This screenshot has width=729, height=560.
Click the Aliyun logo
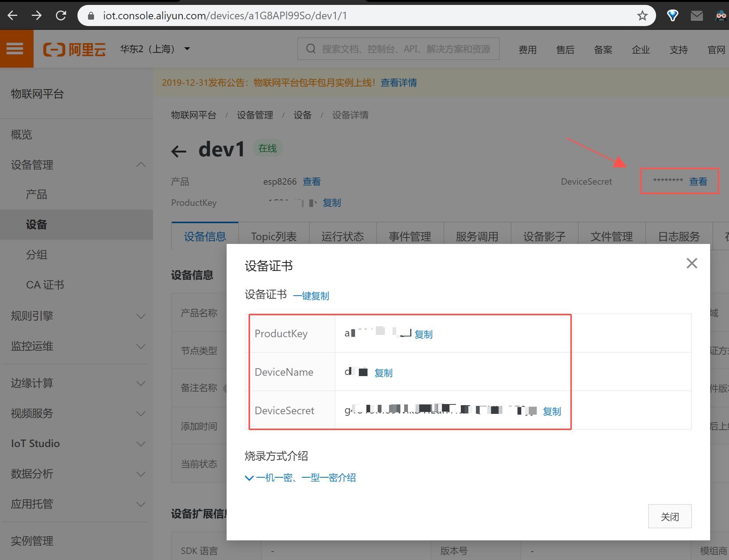(x=74, y=48)
